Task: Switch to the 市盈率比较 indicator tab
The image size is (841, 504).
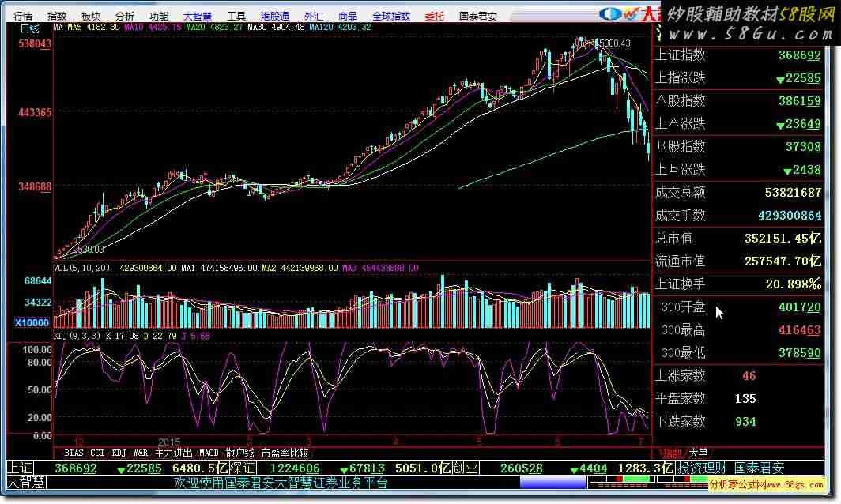Action: pyautogui.click(x=285, y=453)
